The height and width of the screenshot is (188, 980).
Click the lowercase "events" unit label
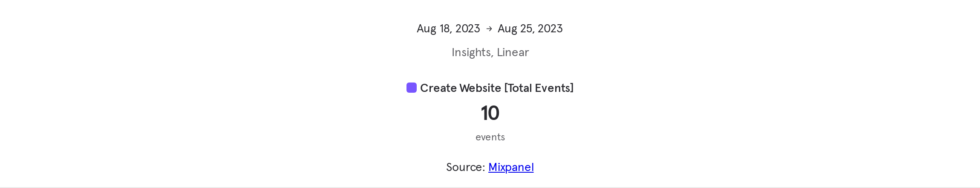(x=490, y=137)
